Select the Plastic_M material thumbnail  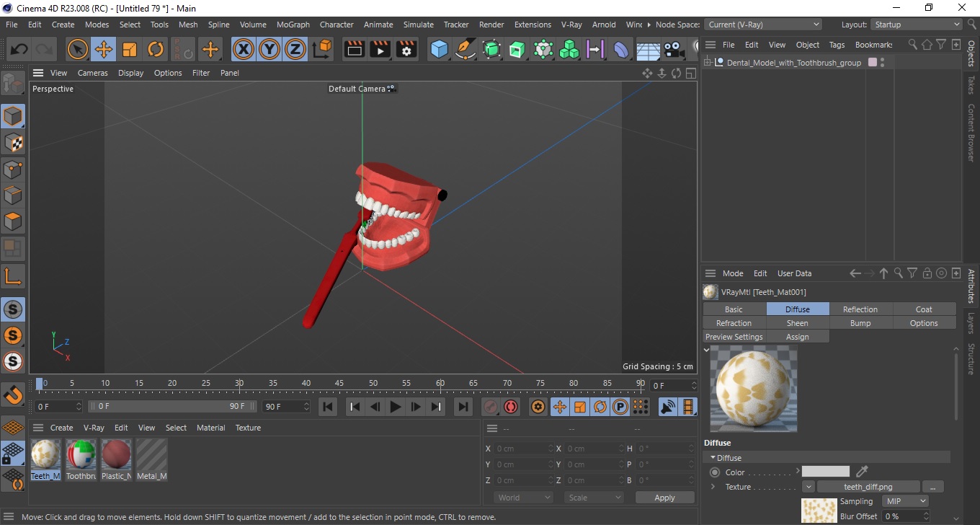(116, 454)
